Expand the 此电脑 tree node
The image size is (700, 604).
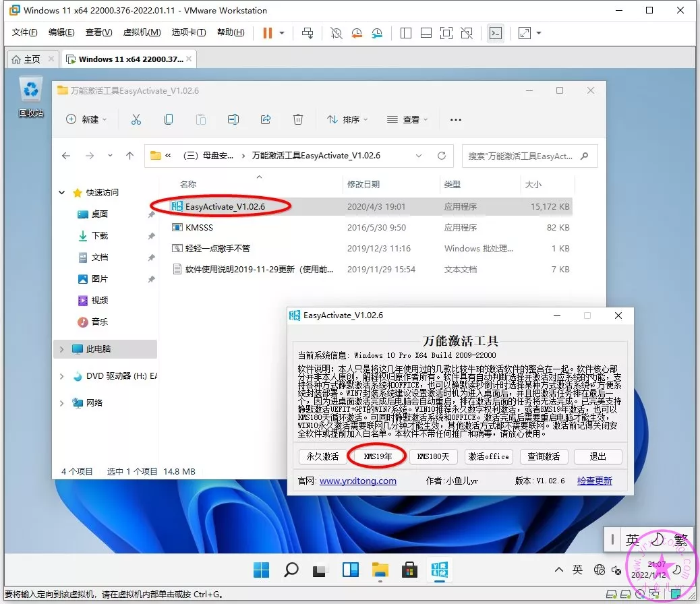[62, 349]
